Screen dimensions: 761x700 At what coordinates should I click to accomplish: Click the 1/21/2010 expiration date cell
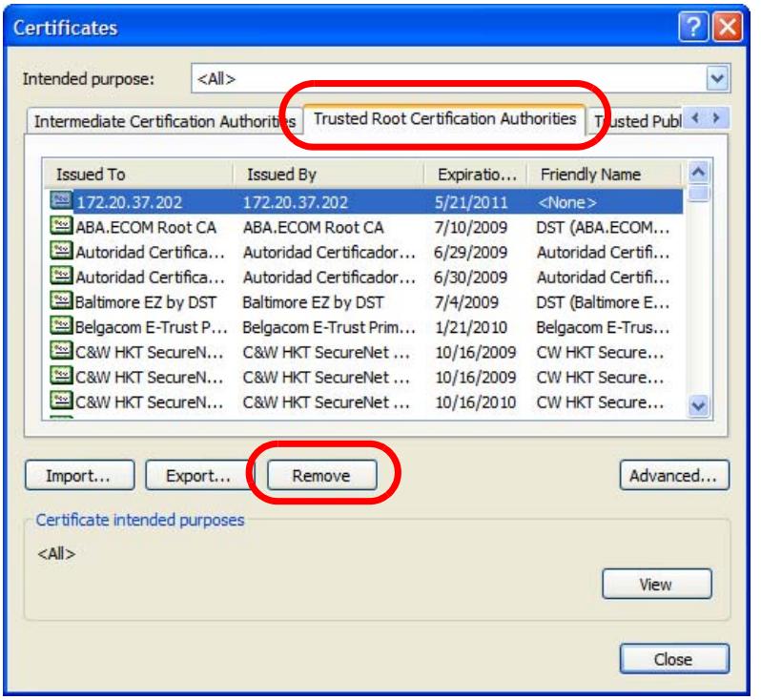click(471, 328)
